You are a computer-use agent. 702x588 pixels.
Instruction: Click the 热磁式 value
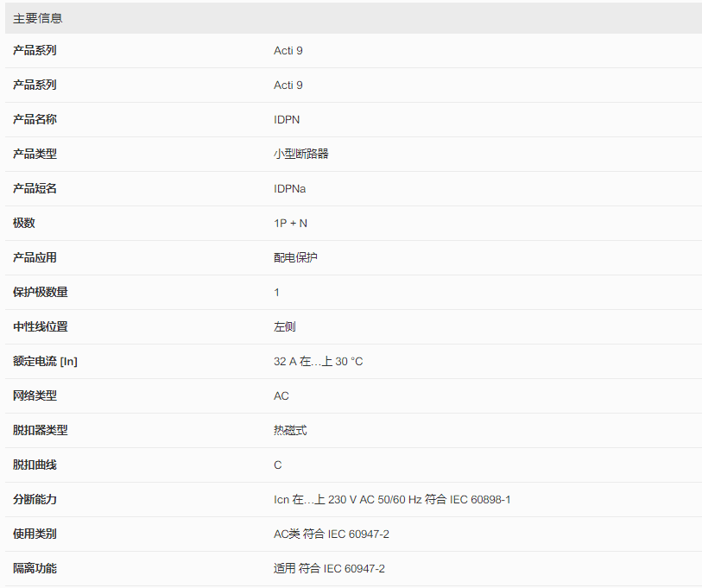coord(290,430)
